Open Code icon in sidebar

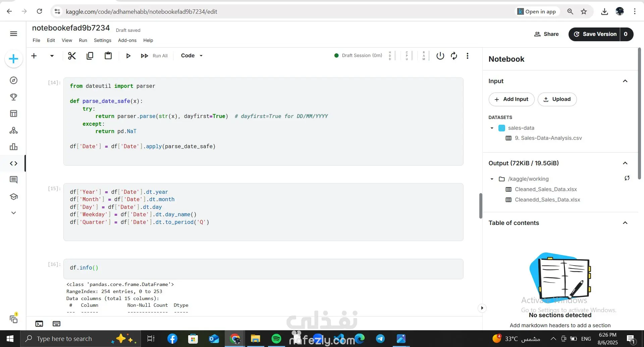click(13, 163)
